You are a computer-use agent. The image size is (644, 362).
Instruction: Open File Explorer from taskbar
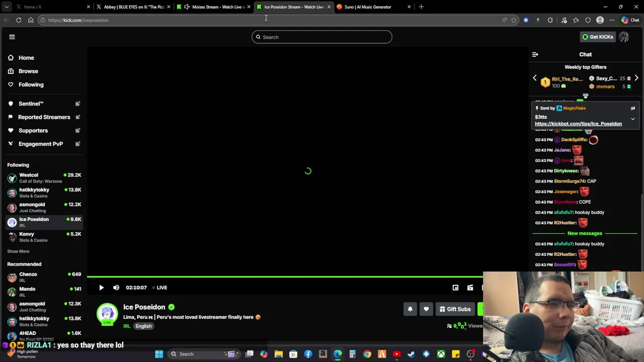pos(279,354)
